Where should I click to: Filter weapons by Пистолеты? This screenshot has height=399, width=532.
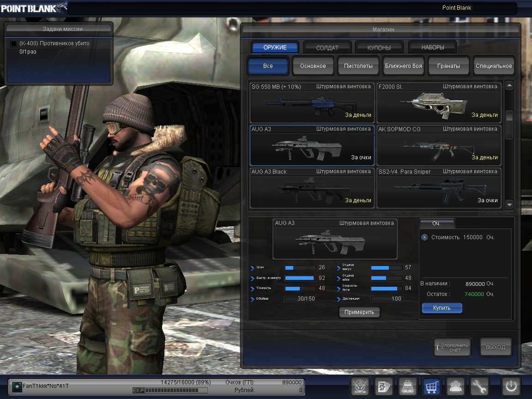[358, 66]
